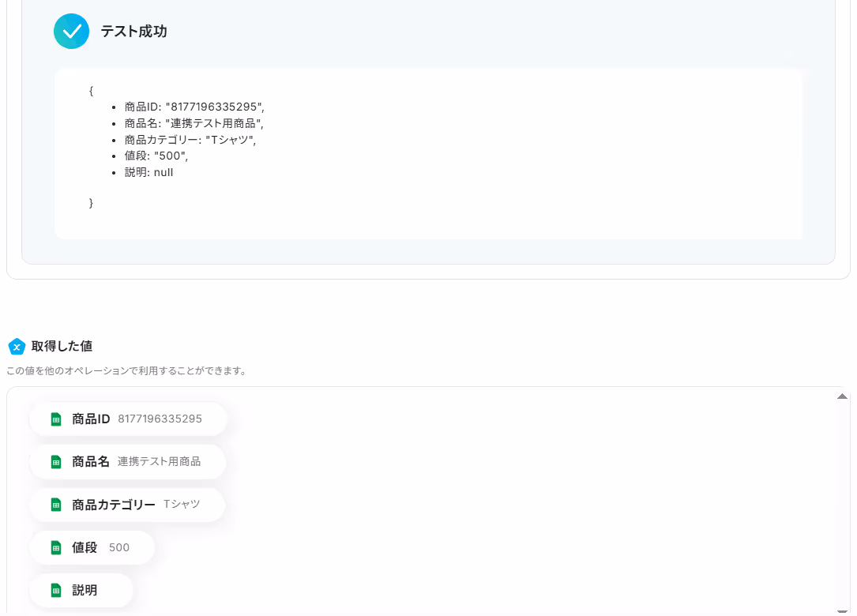Viewport: 857px width, 616px height.
Task: Click the scroll down arrow of values list
Action: click(842, 611)
